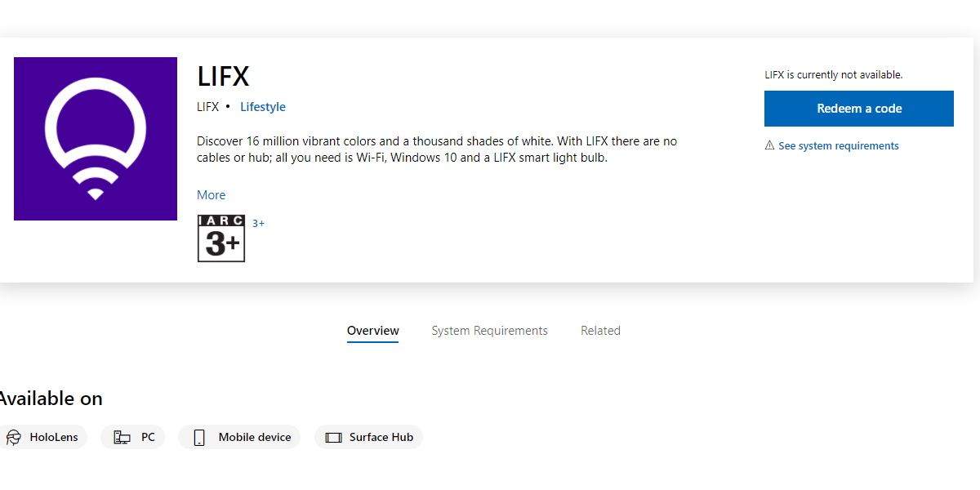Screen dimensions: 980x490
Task: Click the IARC 3+ rating badge
Action: [221, 238]
